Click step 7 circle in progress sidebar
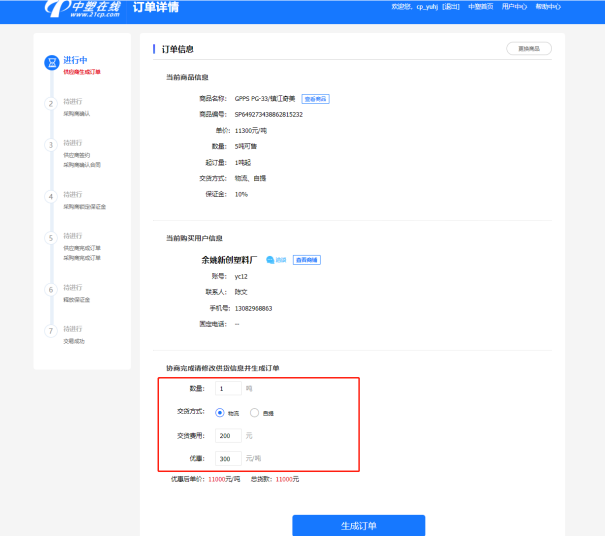Viewport: 605px width, 536px height. [51, 331]
